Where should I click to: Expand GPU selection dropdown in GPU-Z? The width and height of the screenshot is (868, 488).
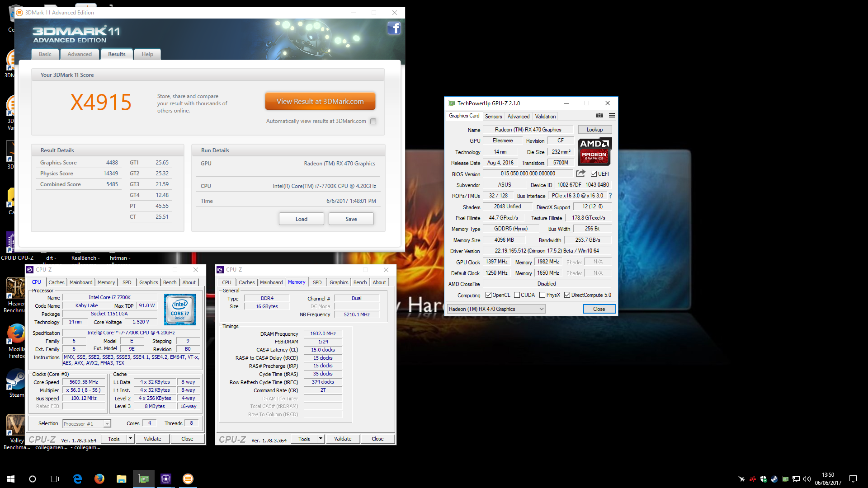tap(541, 309)
